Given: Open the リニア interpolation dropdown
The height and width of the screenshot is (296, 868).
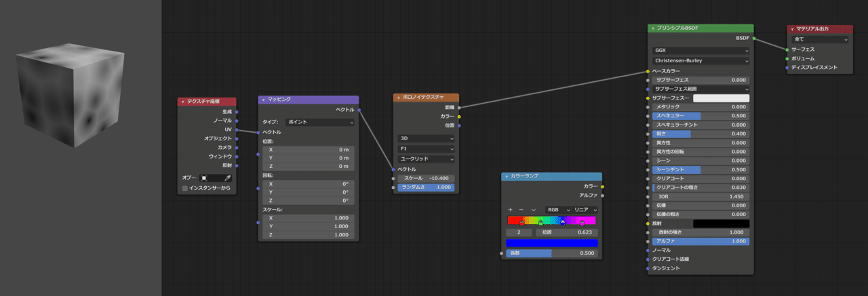Looking at the screenshot, I should pos(585,210).
